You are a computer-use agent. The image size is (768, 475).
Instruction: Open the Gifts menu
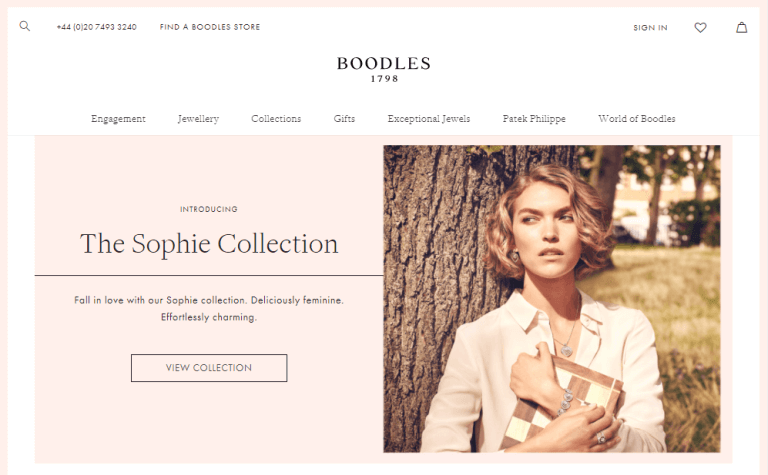click(x=344, y=119)
